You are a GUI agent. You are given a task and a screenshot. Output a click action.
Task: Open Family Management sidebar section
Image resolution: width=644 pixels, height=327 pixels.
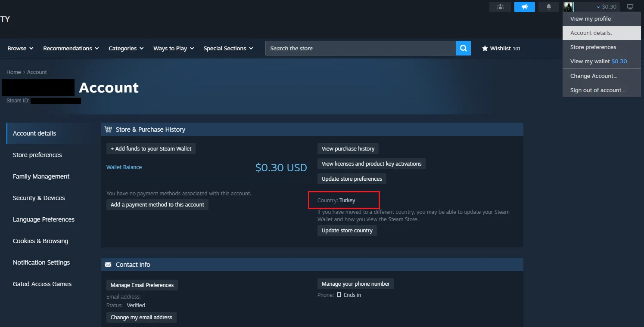41,176
